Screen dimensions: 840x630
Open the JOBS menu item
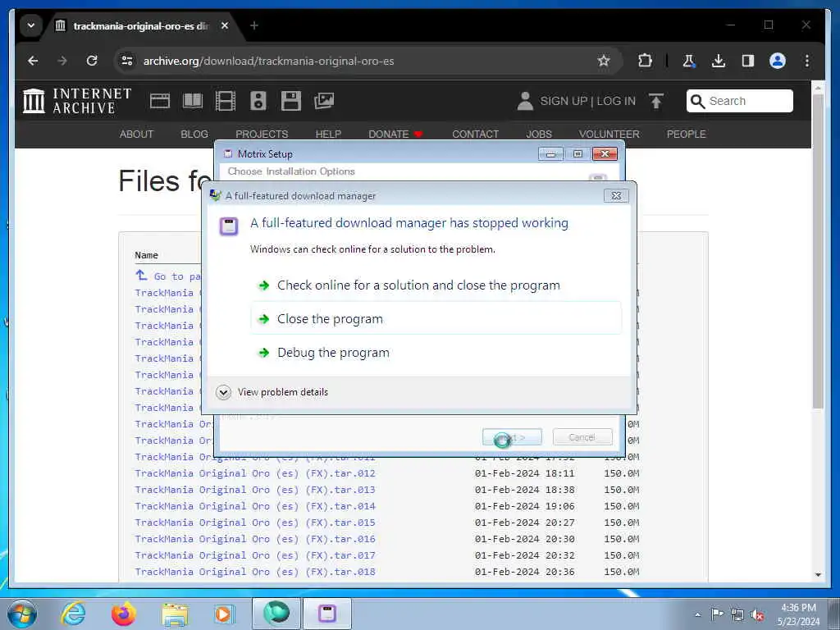(x=539, y=134)
